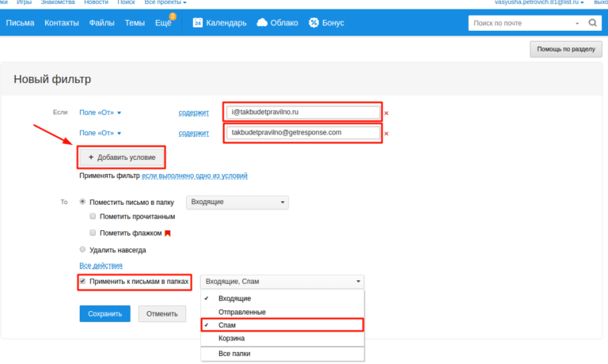Select the Поместить письмо в папку radio
Image resolution: width=608 pixels, height=364 pixels.
pos(83,203)
